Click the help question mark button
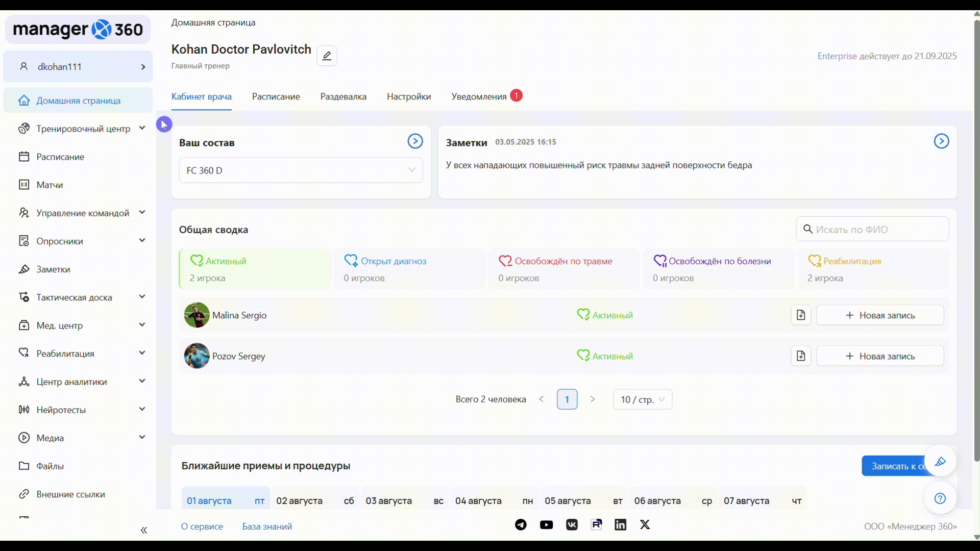The image size is (980, 551). 940,498
